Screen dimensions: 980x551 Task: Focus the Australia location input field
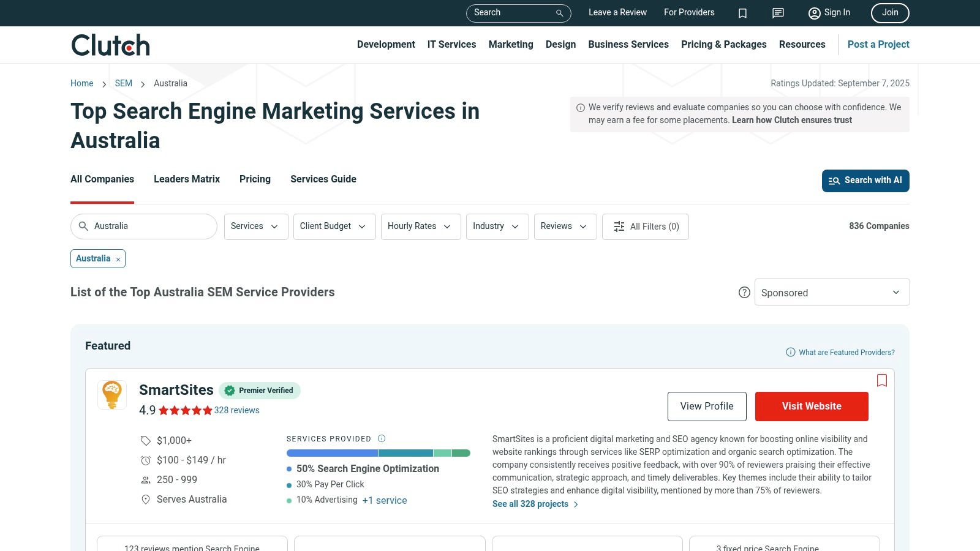[150, 227]
